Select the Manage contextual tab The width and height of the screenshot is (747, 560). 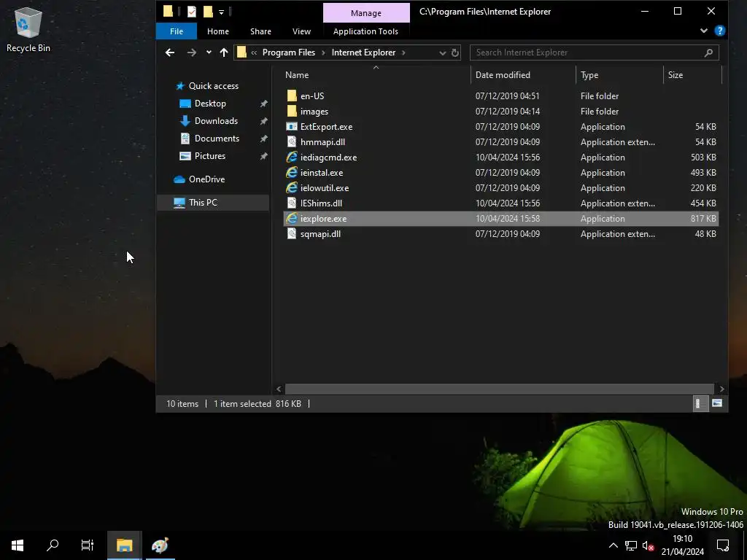(366, 13)
